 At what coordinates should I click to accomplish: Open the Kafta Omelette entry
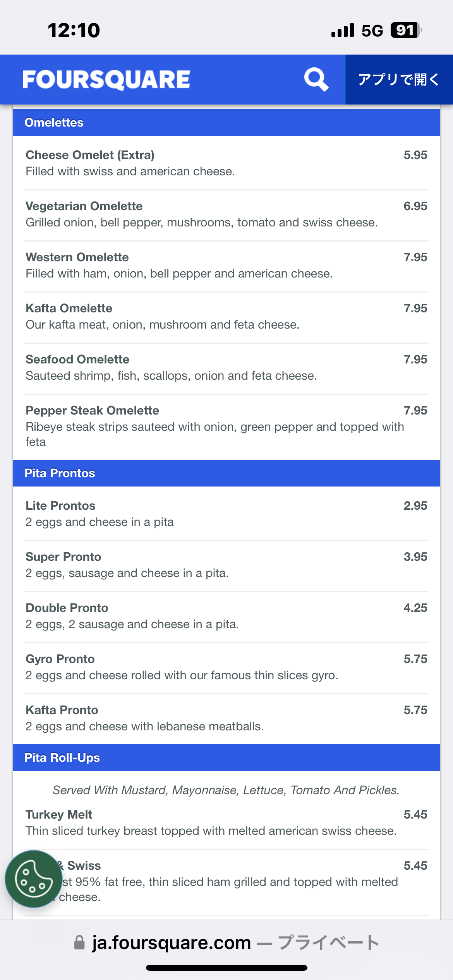point(69,308)
